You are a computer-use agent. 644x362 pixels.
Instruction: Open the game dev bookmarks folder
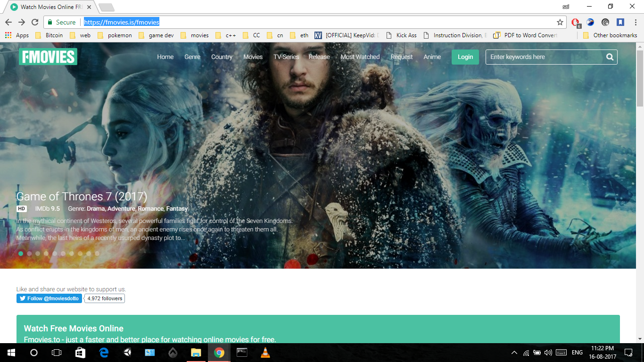[x=156, y=35]
